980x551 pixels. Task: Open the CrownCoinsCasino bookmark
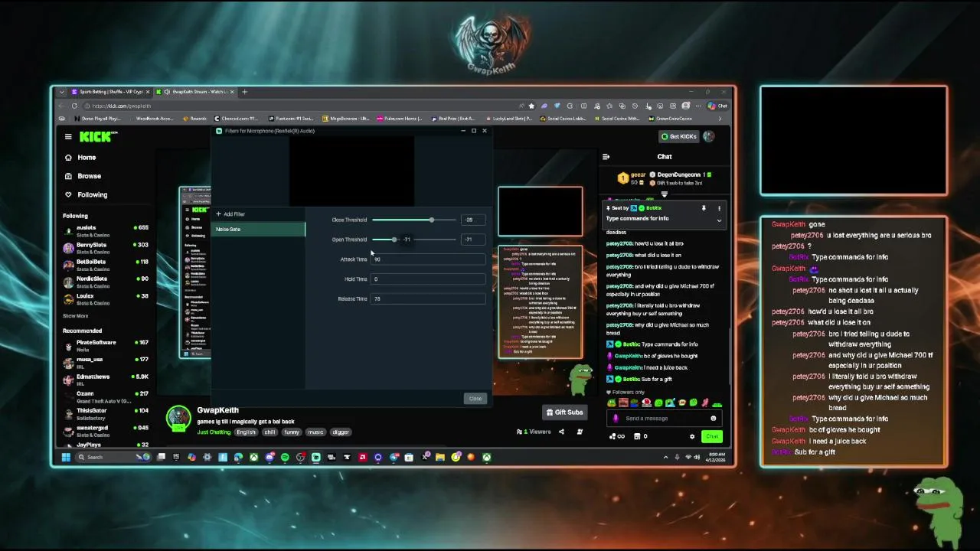pos(671,119)
